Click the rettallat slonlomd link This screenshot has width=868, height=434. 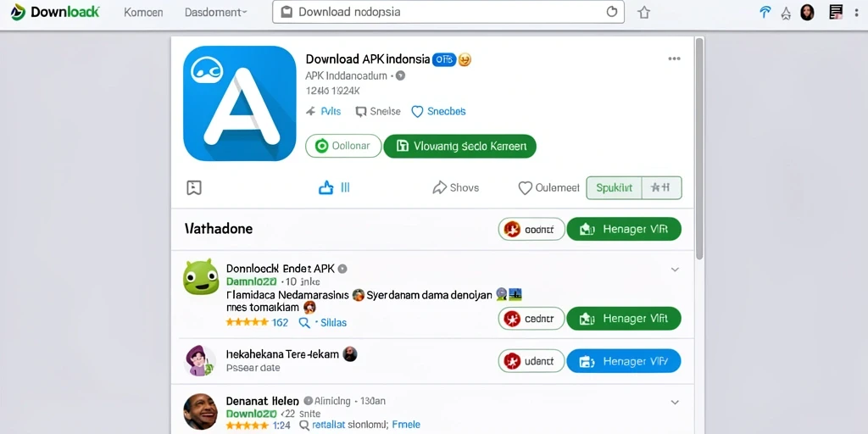tap(349, 426)
